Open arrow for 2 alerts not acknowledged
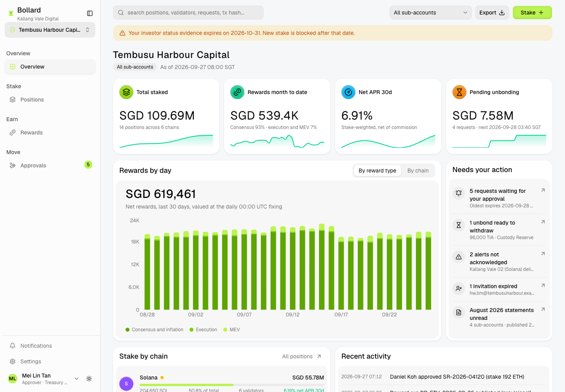Viewport: 565px width, 392px height. 543,254
